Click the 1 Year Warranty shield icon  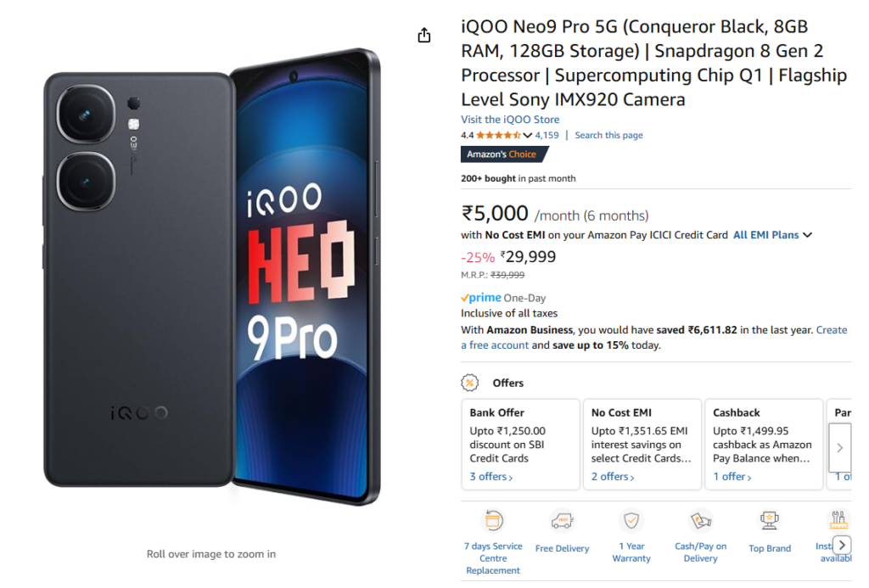(631, 520)
